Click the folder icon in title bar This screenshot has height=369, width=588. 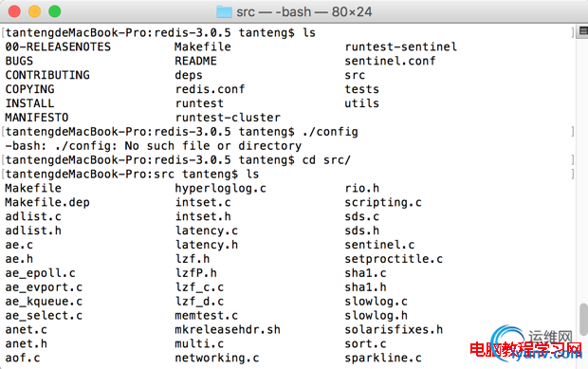[x=224, y=12]
